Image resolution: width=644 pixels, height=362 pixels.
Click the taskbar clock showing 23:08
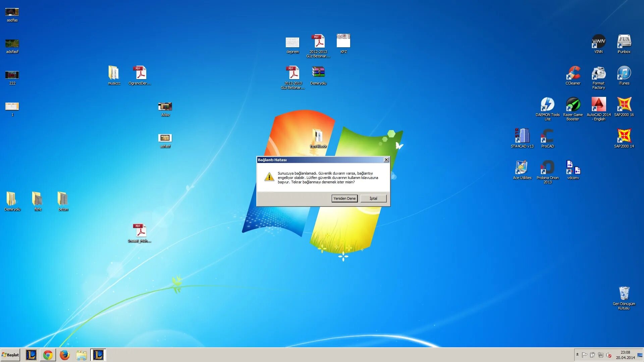click(625, 355)
